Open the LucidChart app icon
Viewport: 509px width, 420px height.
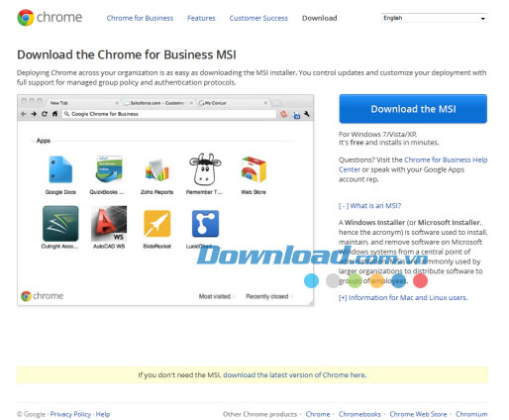(x=205, y=224)
